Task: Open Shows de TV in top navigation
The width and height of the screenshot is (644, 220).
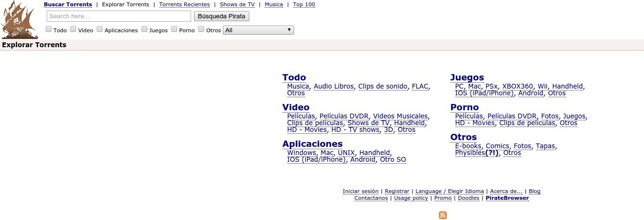Action: click(237, 4)
